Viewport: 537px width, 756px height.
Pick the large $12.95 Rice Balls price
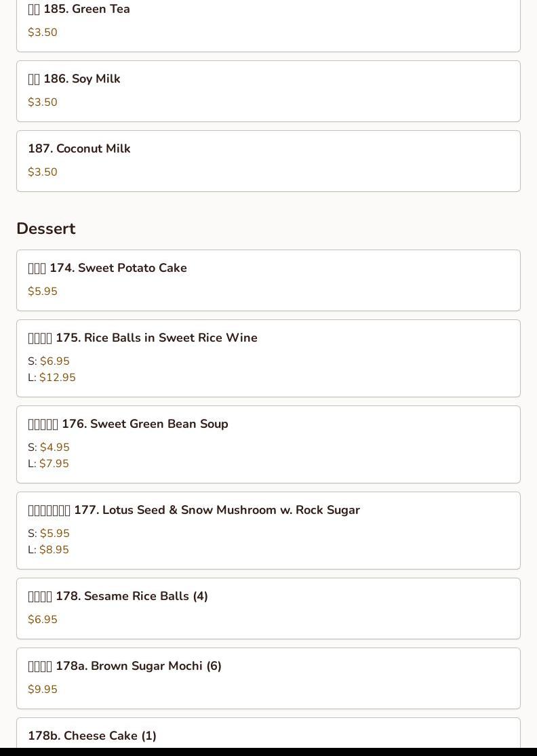pos(57,378)
